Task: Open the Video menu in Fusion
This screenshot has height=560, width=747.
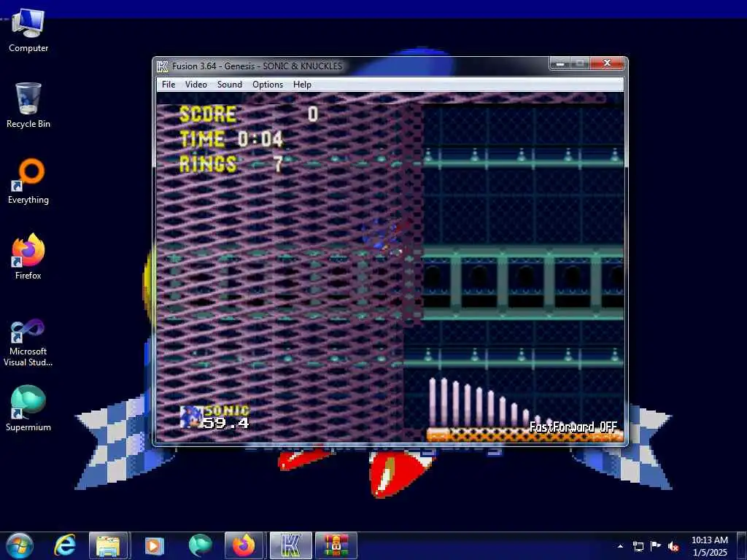Action: point(196,85)
